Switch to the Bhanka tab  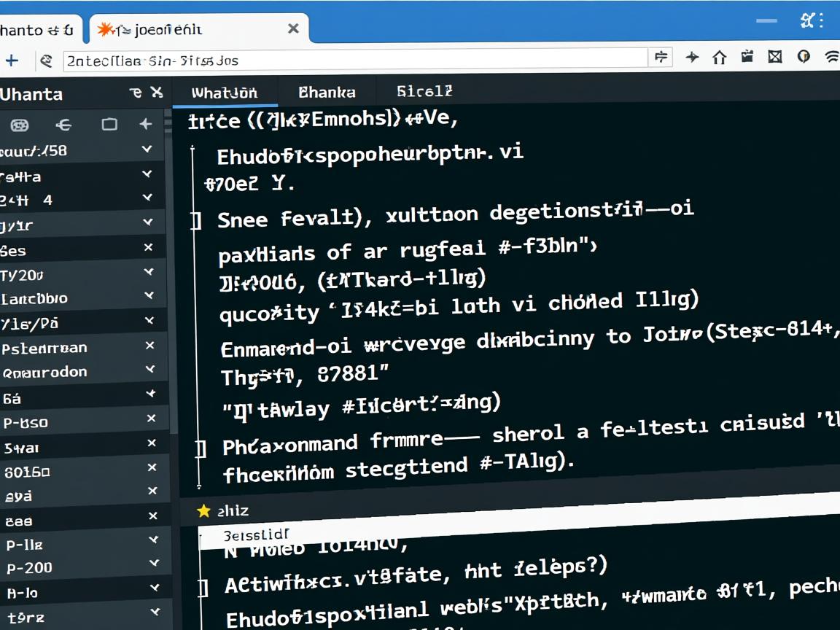click(326, 92)
